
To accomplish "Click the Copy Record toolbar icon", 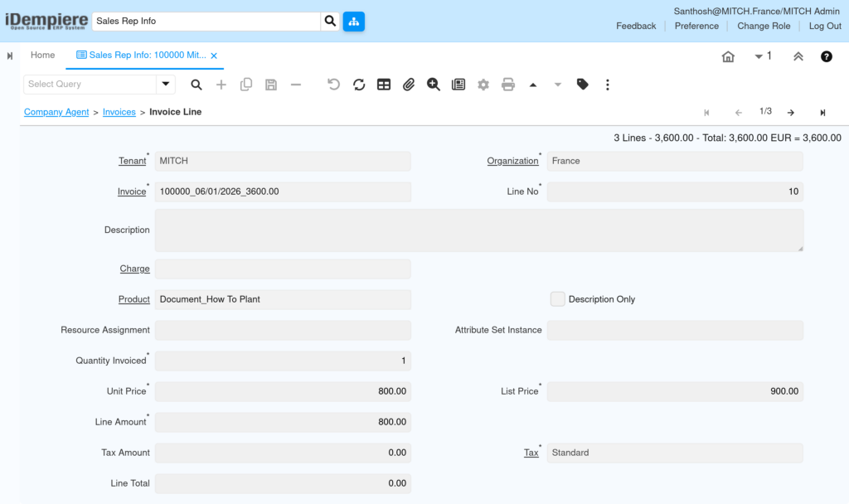I will tap(245, 85).
